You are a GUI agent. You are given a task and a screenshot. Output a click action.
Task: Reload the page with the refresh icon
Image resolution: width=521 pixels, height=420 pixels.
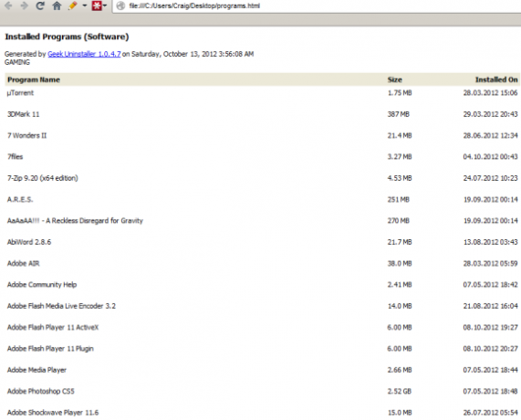pyautogui.click(x=40, y=5)
